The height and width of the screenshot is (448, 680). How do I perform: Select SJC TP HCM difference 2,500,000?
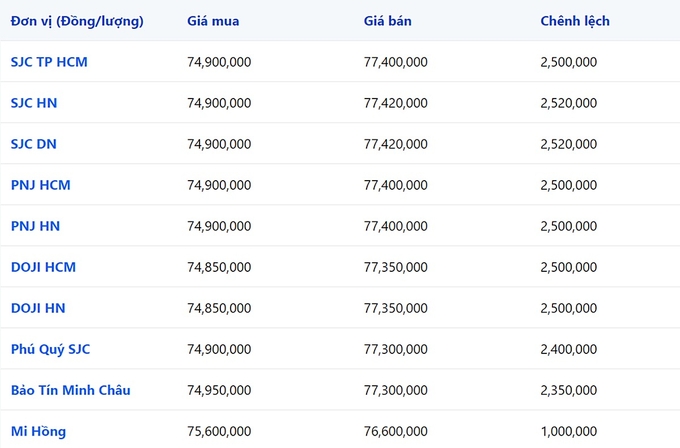tap(569, 62)
